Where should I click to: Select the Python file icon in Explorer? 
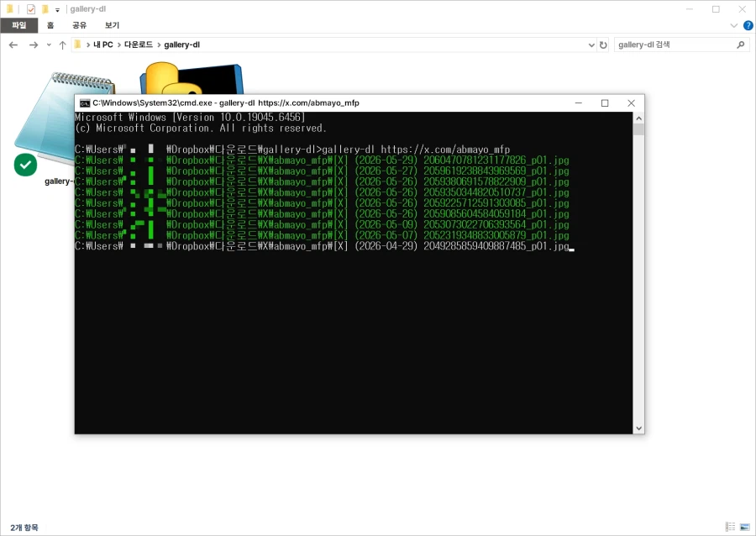point(191,77)
